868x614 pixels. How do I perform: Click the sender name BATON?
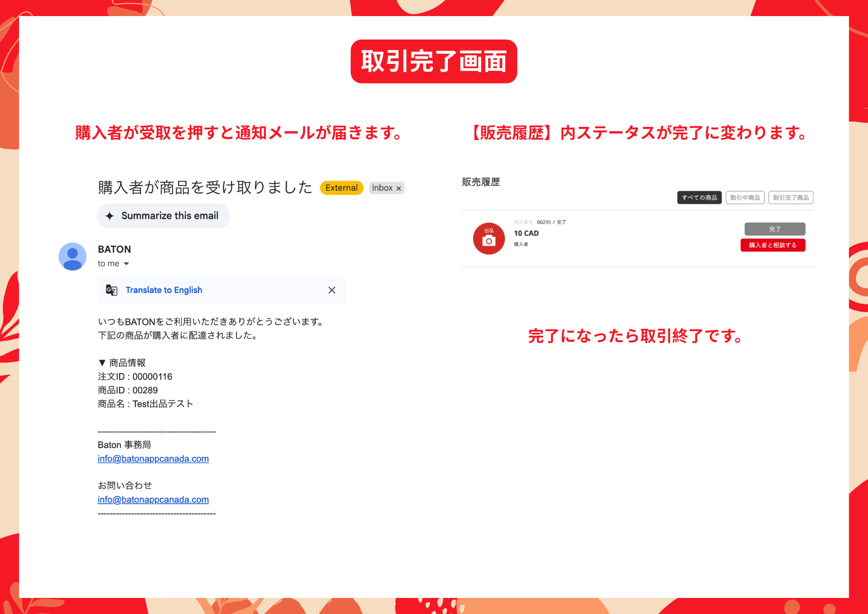tap(115, 249)
